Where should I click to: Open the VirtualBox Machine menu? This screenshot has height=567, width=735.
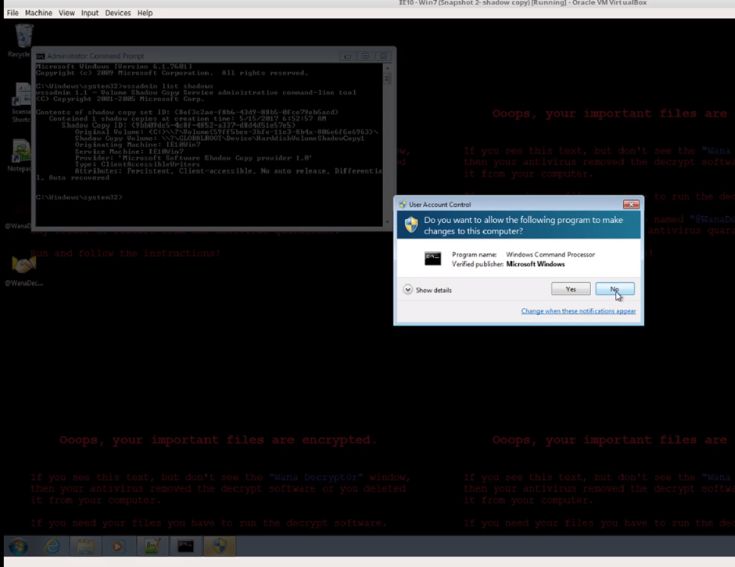coord(38,13)
